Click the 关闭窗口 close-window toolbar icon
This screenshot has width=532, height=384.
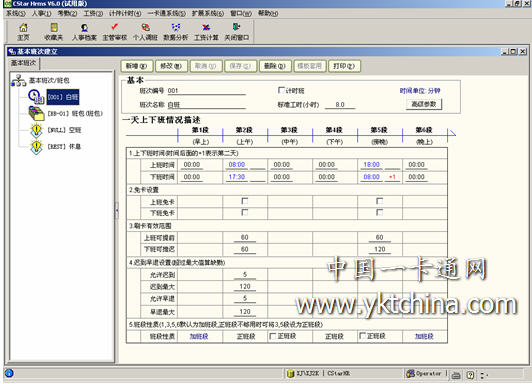[x=236, y=27]
